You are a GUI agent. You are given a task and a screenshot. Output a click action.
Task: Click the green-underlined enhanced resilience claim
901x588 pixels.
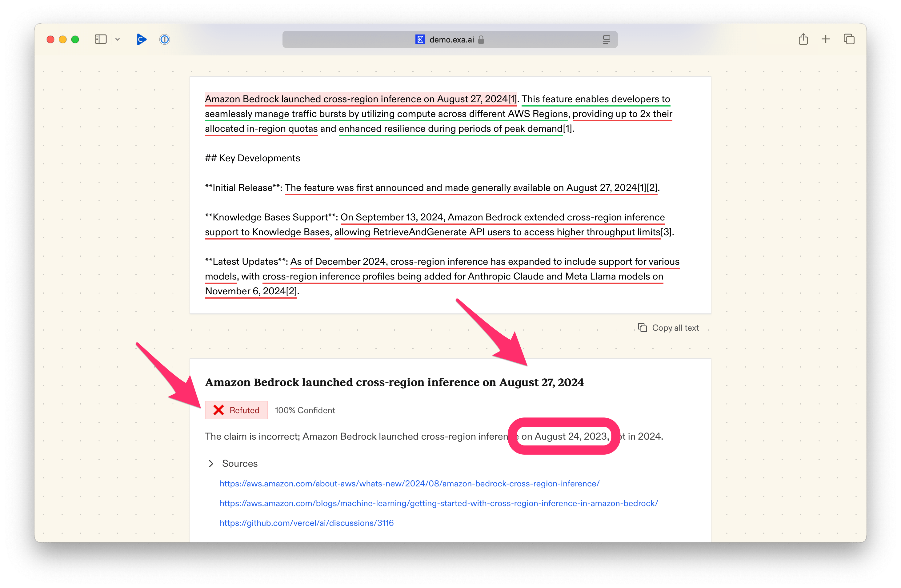coord(450,129)
